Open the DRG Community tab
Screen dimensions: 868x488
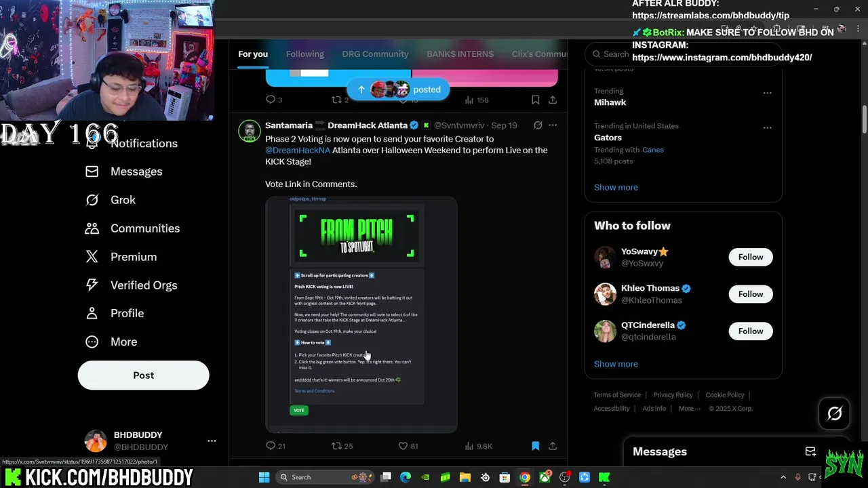click(x=375, y=54)
